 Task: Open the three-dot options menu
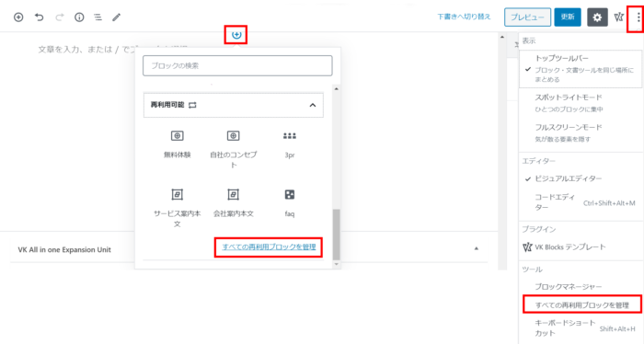(x=638, y=17)
